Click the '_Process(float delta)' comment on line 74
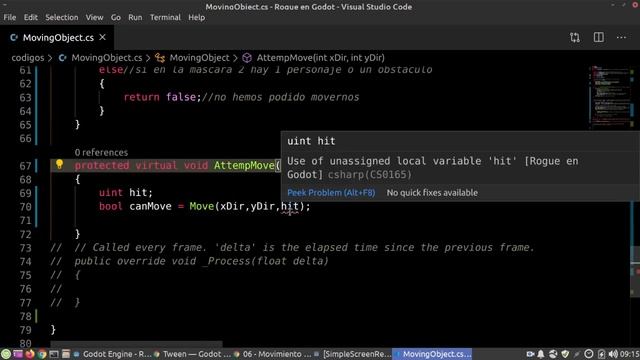This screenshot has height=360, width=640. [265, 261]
